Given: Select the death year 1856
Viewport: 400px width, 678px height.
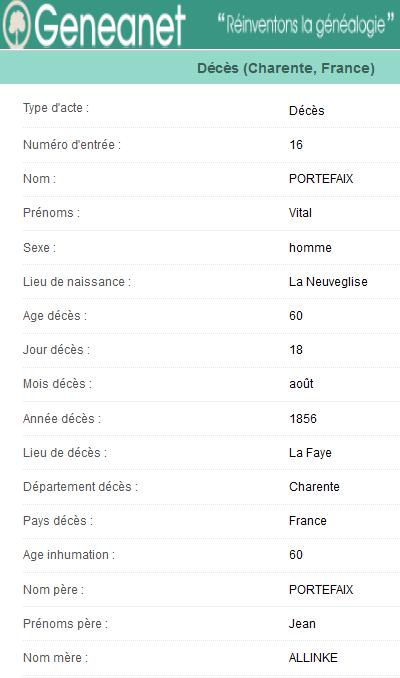Looking at the screenshot, I should pos(303,419).
